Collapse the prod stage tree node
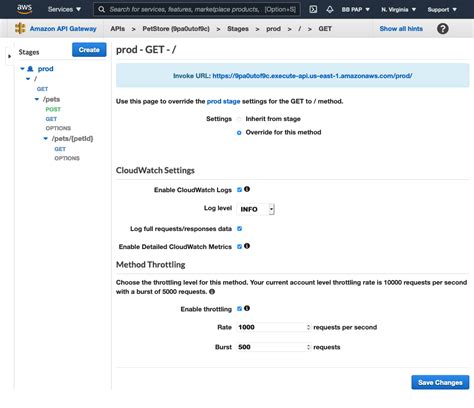 tap(22, 69)
